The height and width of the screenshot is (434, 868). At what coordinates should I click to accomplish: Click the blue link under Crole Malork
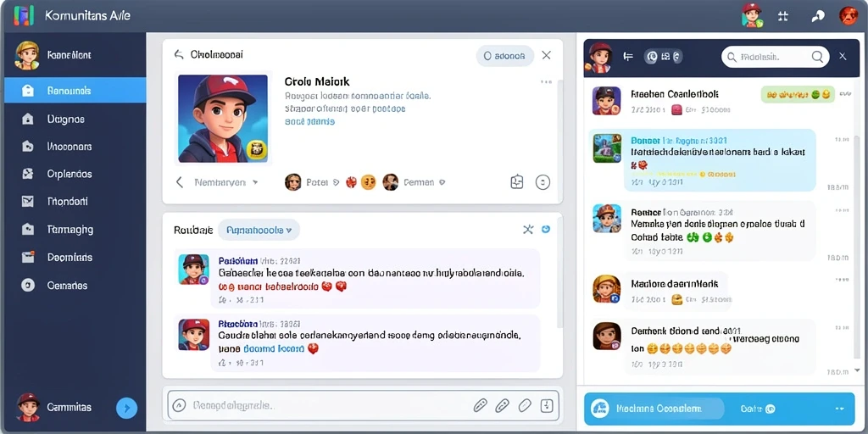click(x=309, y=121)
